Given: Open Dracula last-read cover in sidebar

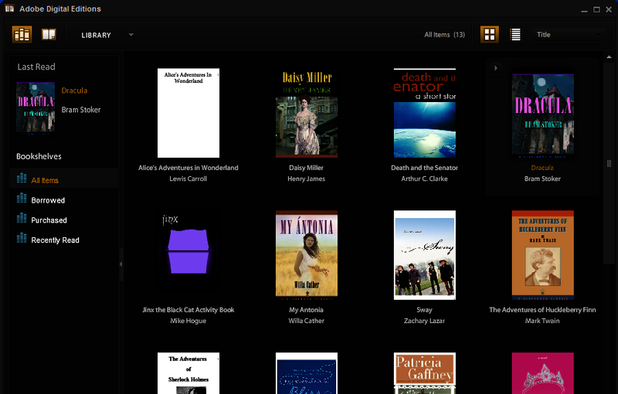Looking at the screenshot, I should [35, 108].
